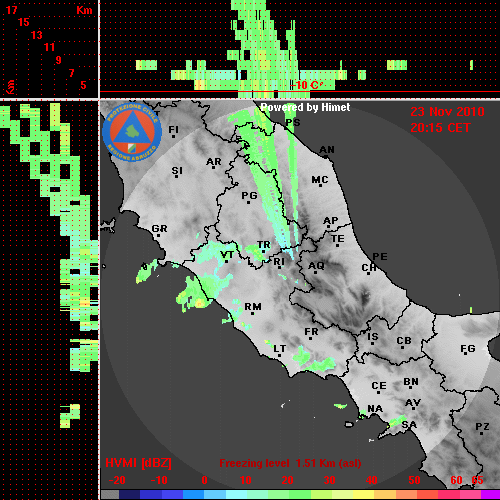The width and height of the screenshot is (500, 500).
Task: Click the SA city label
Action: pos(409,425)
